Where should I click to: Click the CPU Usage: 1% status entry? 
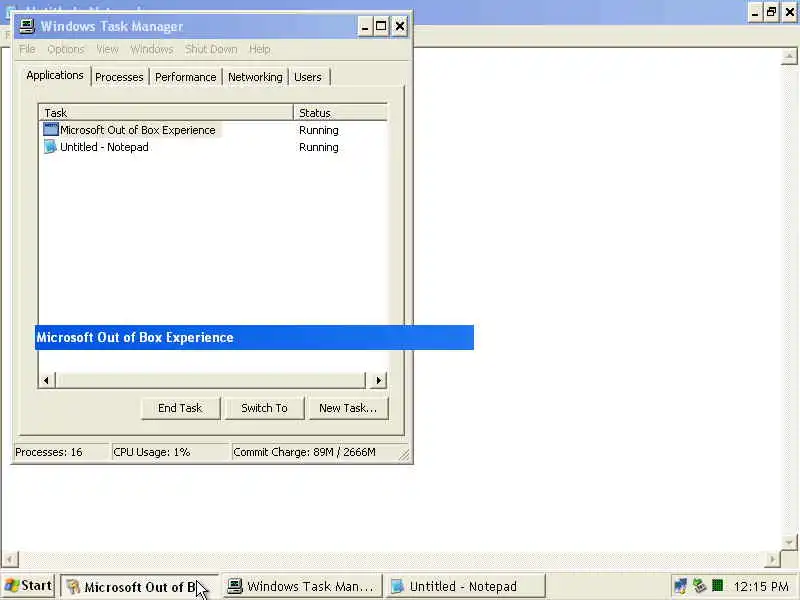click(171, 452)
